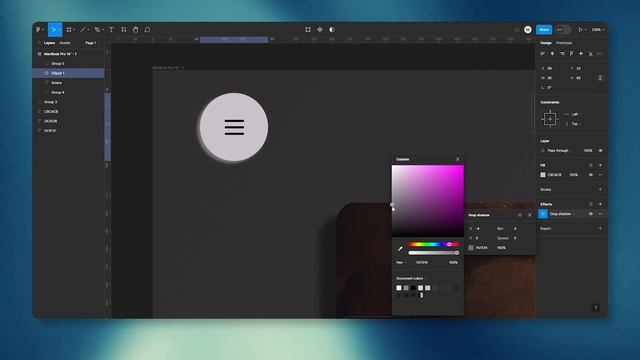Close the Custom color picker panel
Screen dimensions: 640x360
click(x=458, y=159)
